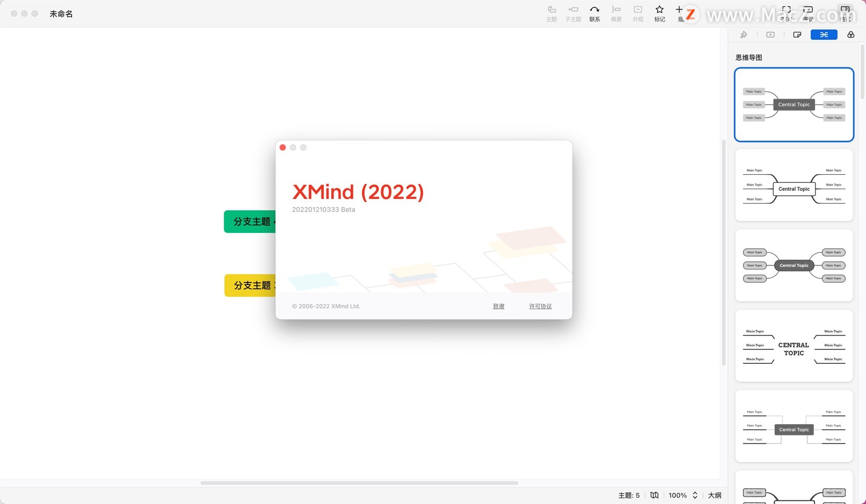Click the 主题 topic toolbar icon
This screenshot has width=866, height=504.
(x=551, y=13)
